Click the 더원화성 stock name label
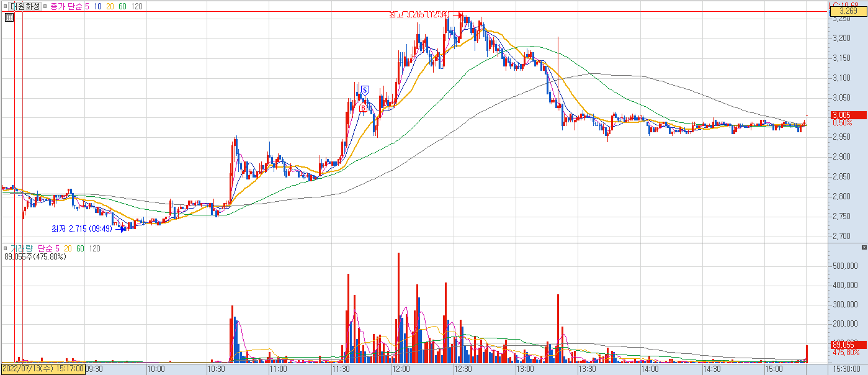868x375 pixels. 25,6
